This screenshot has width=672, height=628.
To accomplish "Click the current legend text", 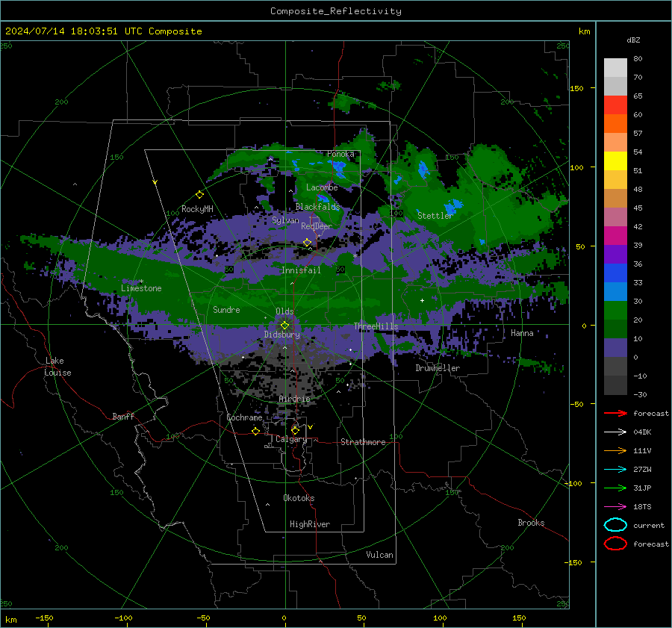I will pos(649,526).
